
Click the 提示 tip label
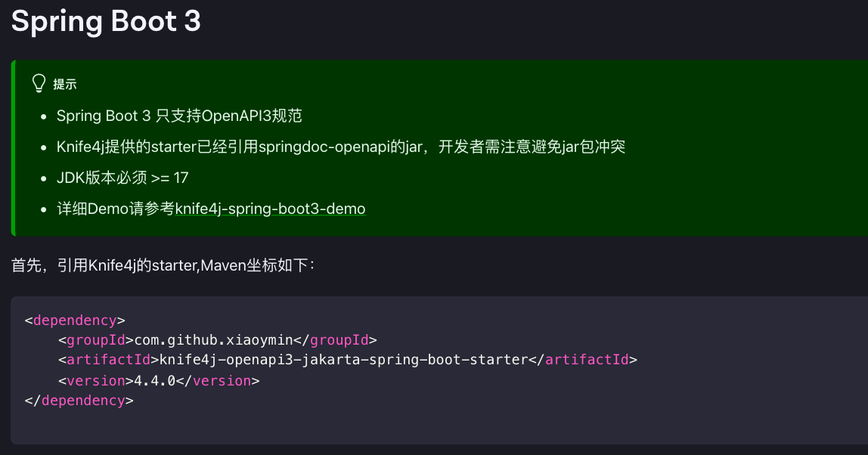[65, 84]
